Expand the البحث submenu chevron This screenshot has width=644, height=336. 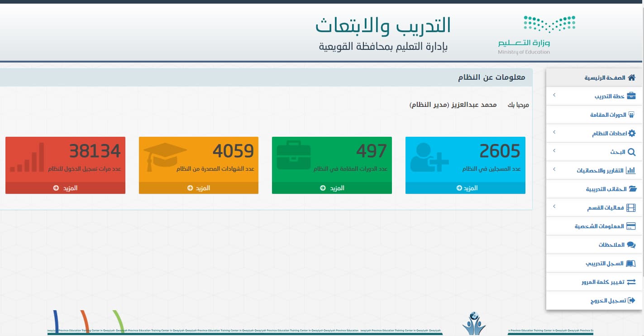pos(554,151)
